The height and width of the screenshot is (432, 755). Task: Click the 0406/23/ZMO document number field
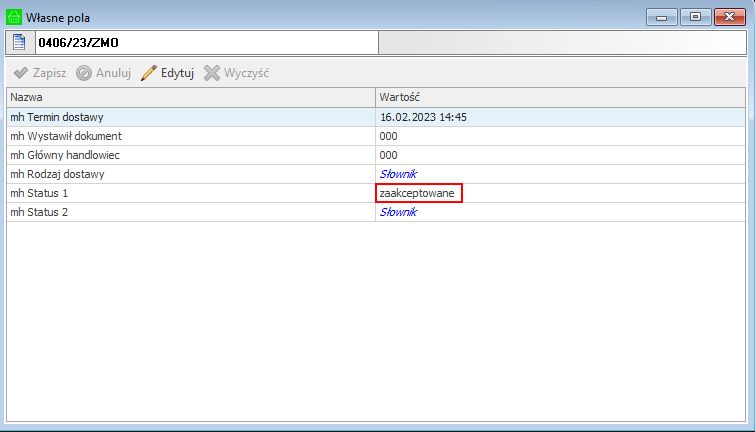[x=205, y=43]
